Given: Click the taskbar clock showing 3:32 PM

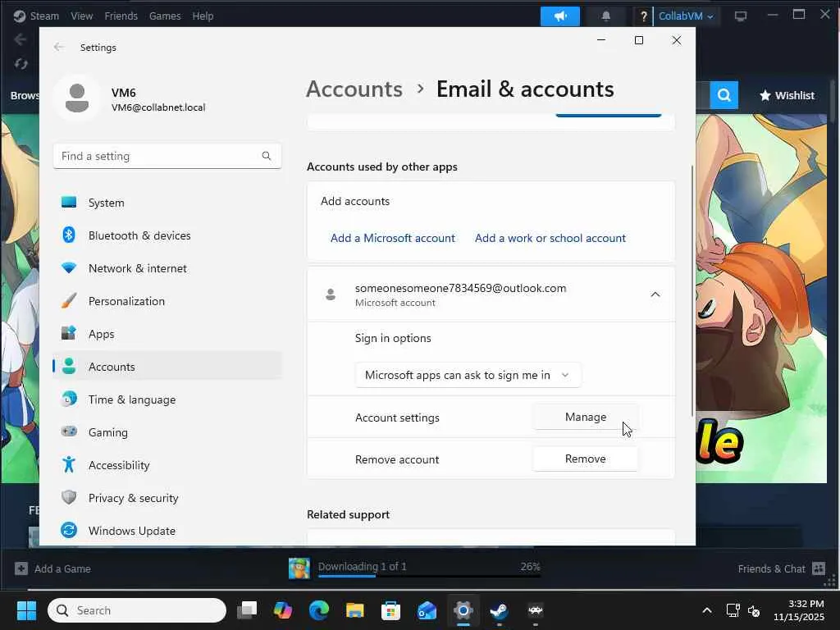Looking at the screenshot, I should pyautogui.click(x=799, y=610).
